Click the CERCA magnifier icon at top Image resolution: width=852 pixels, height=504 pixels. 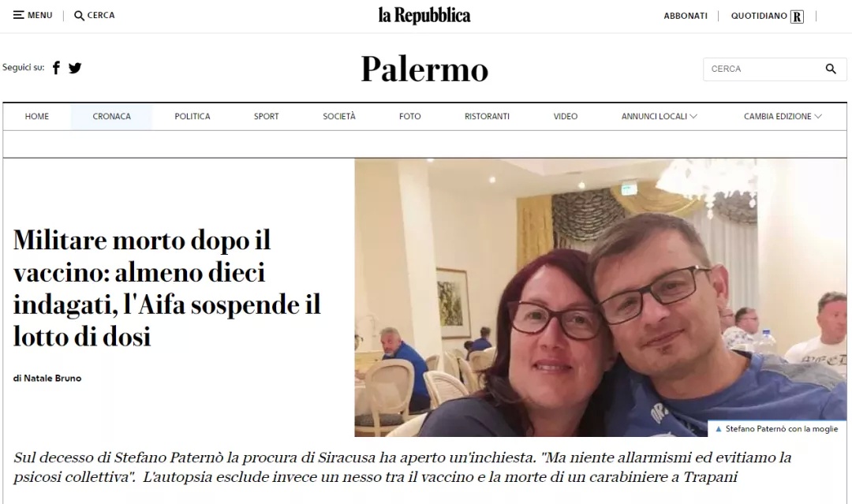coord(80,16)
